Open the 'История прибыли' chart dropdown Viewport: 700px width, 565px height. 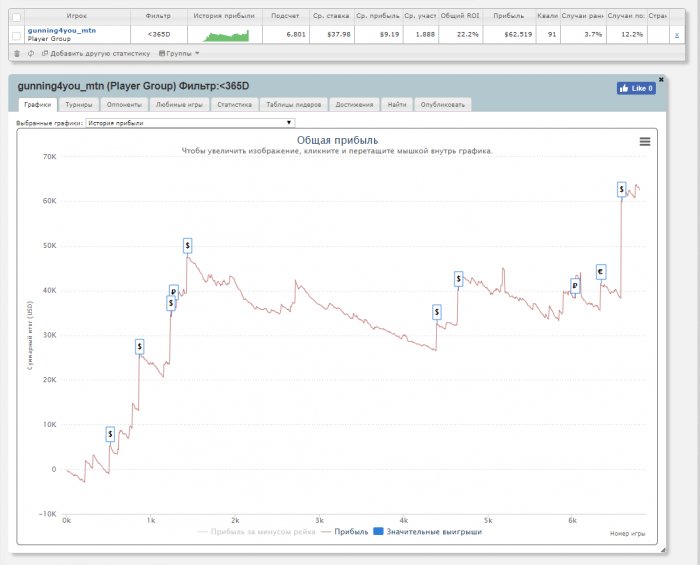click(190, 123)
